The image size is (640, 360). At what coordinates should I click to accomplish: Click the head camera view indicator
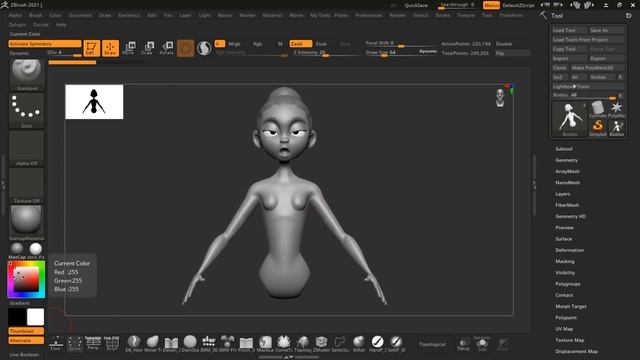pyautogui.click(x=500, y=98)
